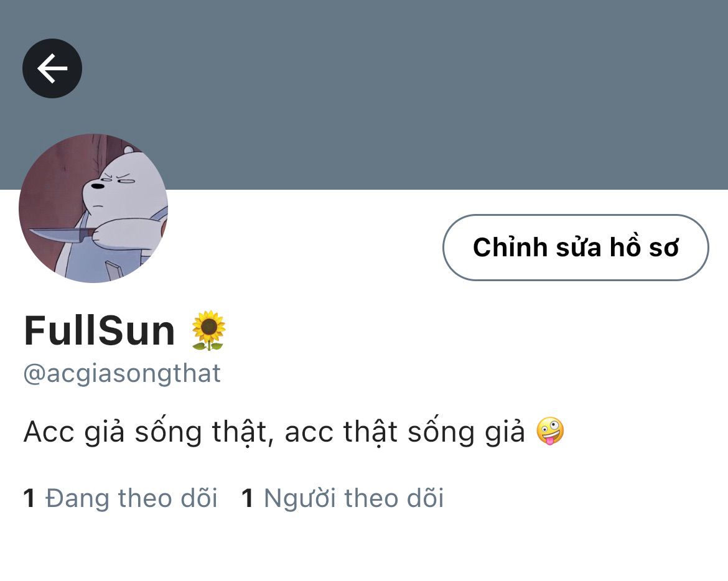Click the sunflower emoji beside FullSun

[209, 330]
